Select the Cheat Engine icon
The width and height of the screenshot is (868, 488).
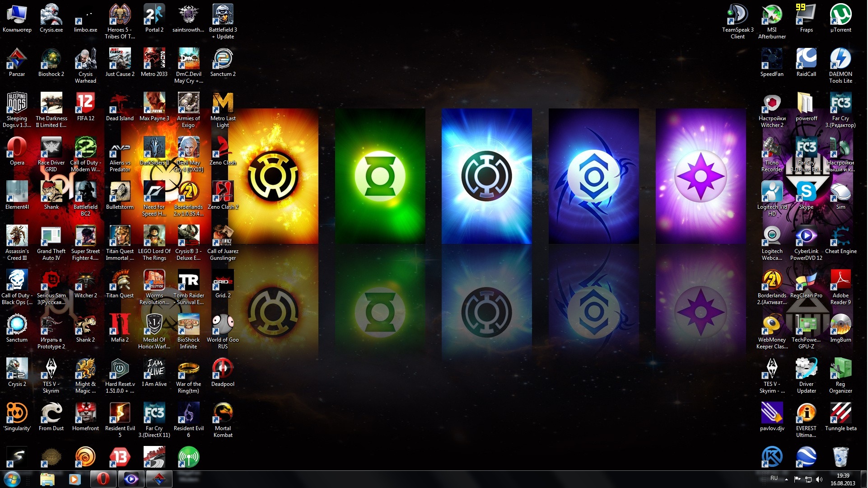(840, 240)
